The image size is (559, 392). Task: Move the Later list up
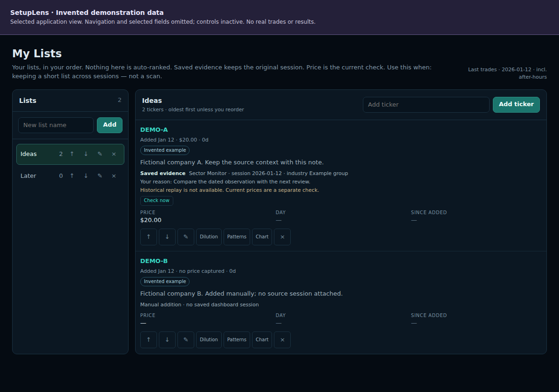(x=72, y=176)
